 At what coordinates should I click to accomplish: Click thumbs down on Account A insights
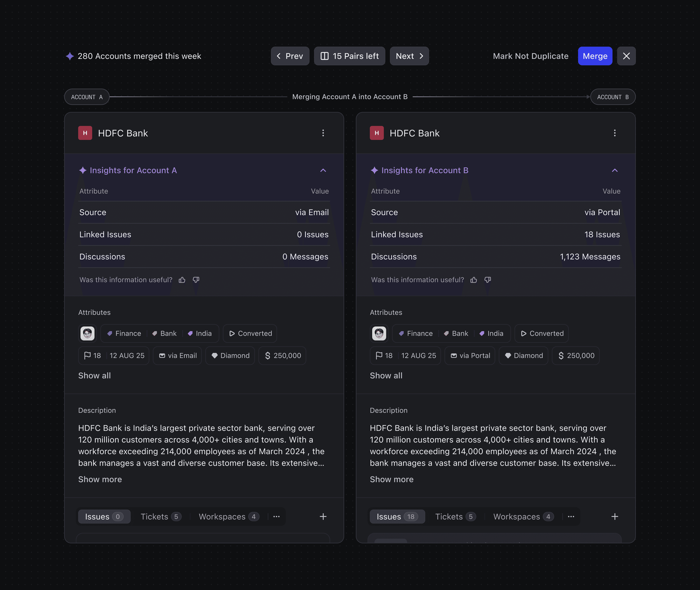[x=196, y=280]
